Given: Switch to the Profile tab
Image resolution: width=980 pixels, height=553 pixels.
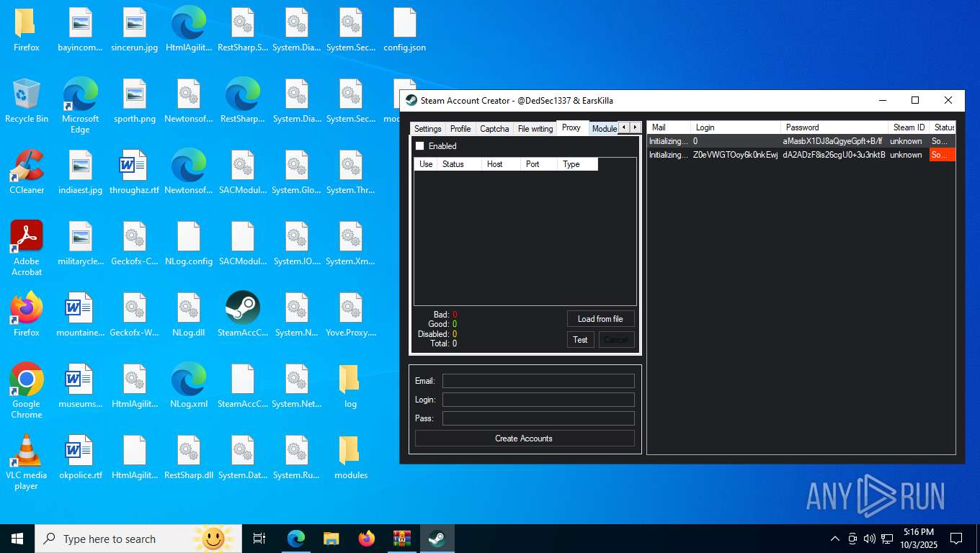Looking at the screenshot, I should 460,129.
